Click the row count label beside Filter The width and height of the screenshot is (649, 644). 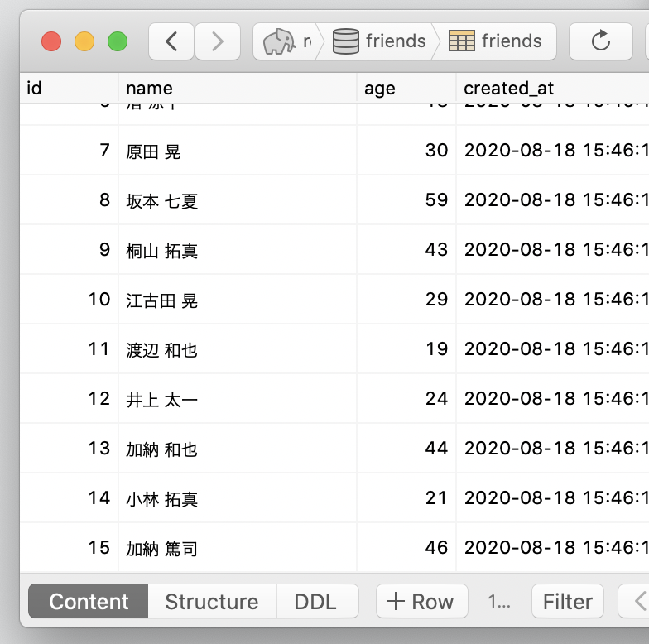499,602
